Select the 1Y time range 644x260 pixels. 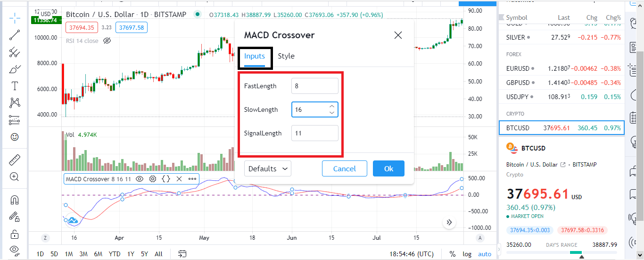tap(131, 254)
